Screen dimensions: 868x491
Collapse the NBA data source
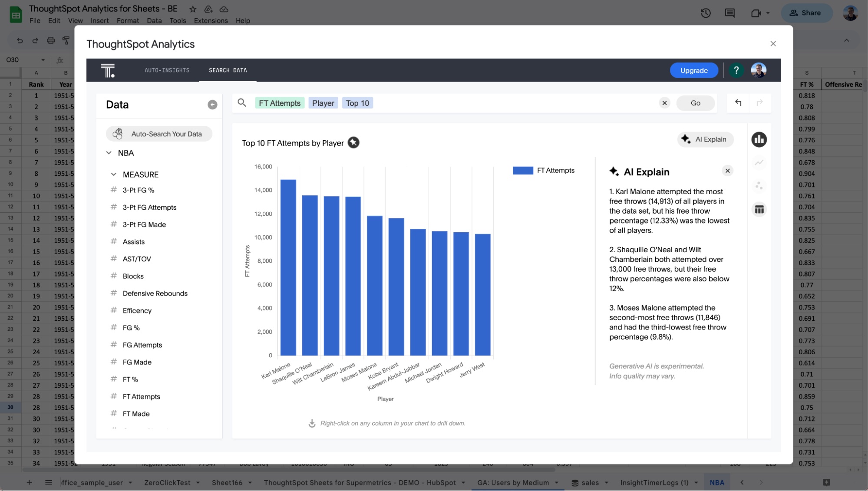(109, 153)
